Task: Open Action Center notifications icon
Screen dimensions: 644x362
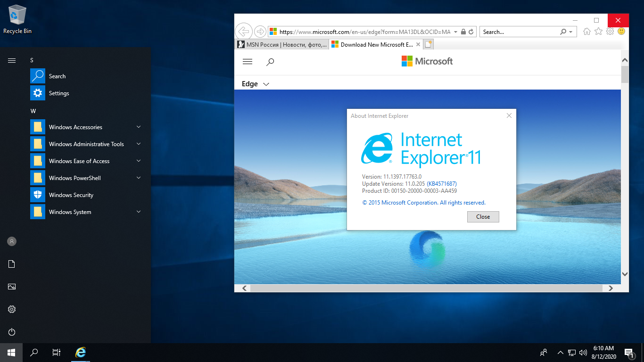Action: tap(628, 352)
